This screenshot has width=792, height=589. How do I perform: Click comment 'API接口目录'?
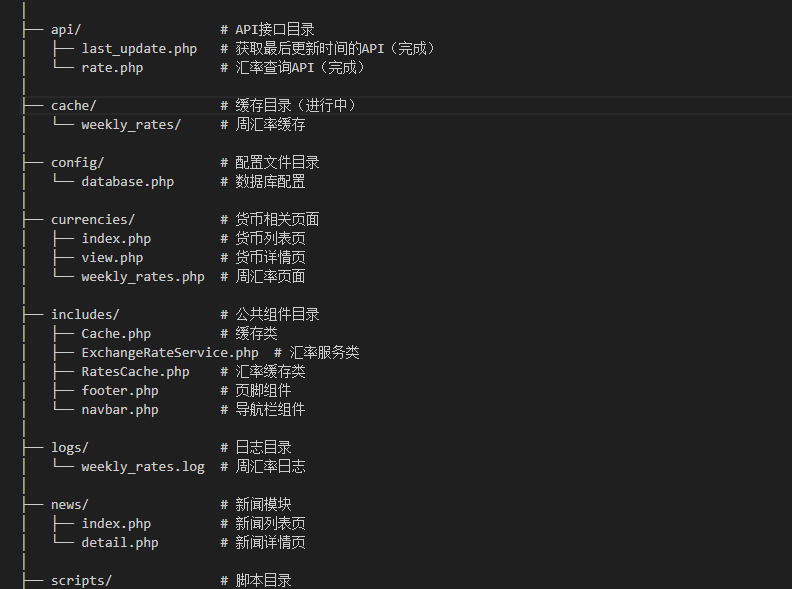click(x=275, y=30)
